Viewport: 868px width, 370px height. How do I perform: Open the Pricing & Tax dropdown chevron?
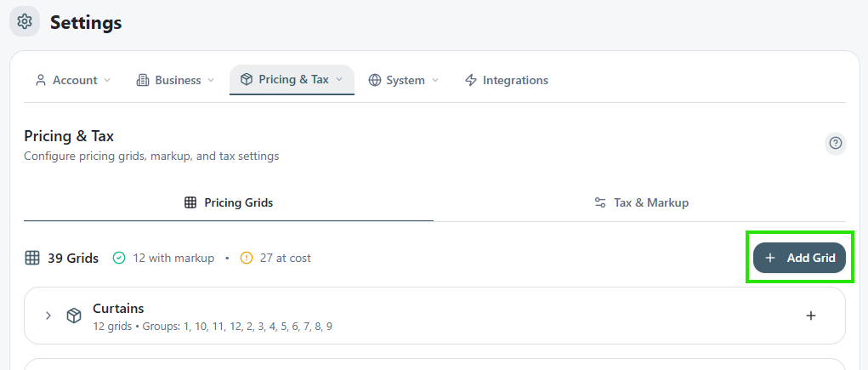[339, 80]
